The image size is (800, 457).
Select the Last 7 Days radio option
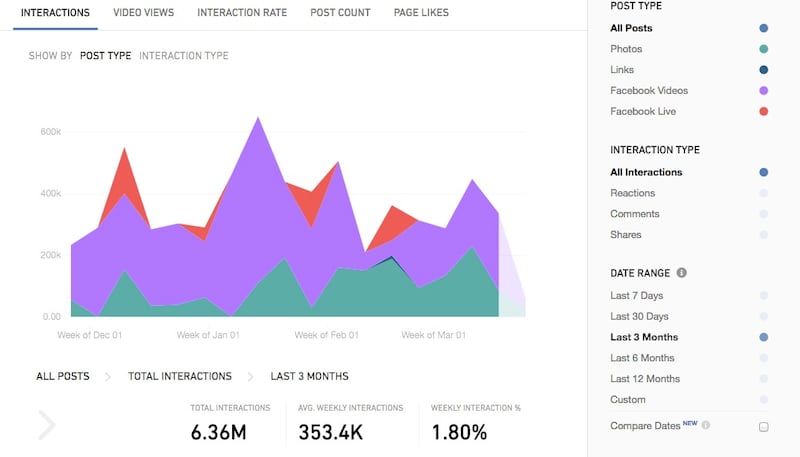[x=763, y=296]
